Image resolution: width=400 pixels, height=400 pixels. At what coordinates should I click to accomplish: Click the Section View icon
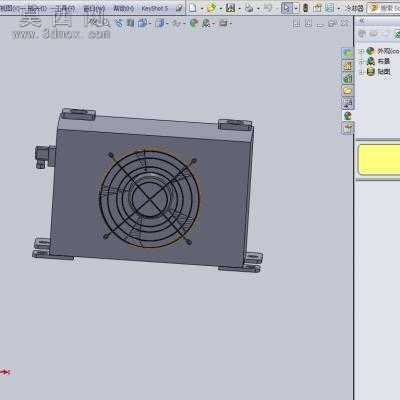pos(130,23)
